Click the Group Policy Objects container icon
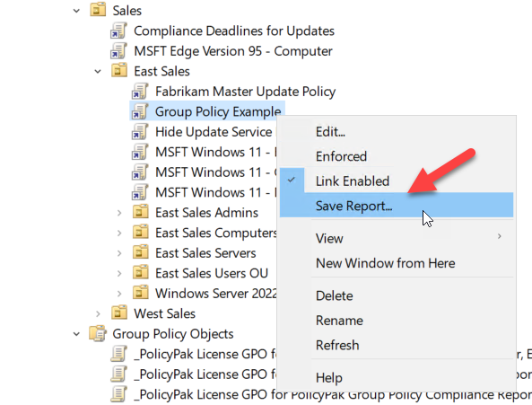Screen dimensions: 532x405 pyautogui.click(x=98, y=334)
